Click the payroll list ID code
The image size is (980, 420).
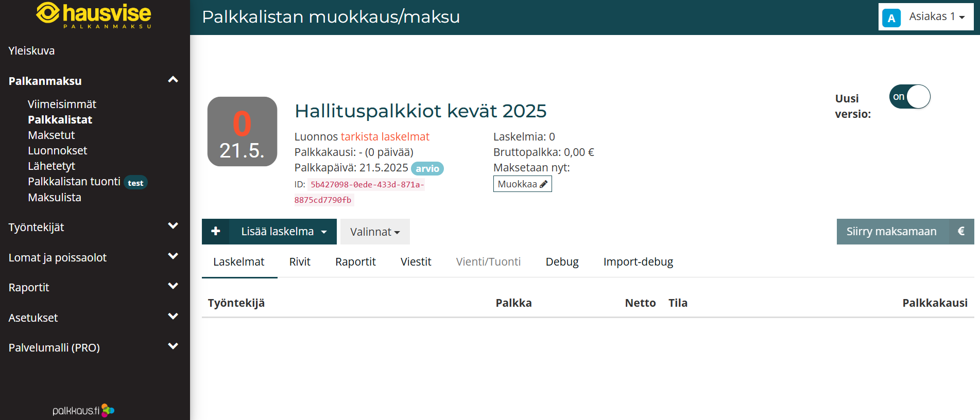(359, 192)
